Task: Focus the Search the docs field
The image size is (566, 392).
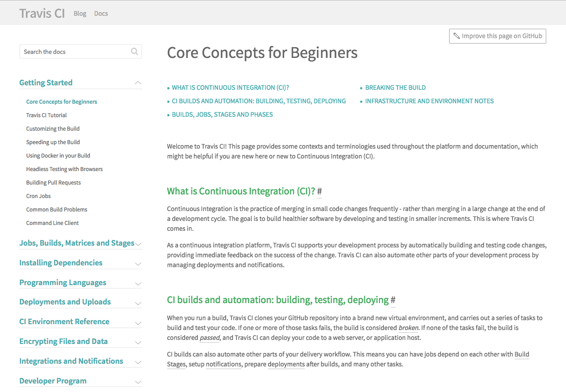Action: coord(80,52)
